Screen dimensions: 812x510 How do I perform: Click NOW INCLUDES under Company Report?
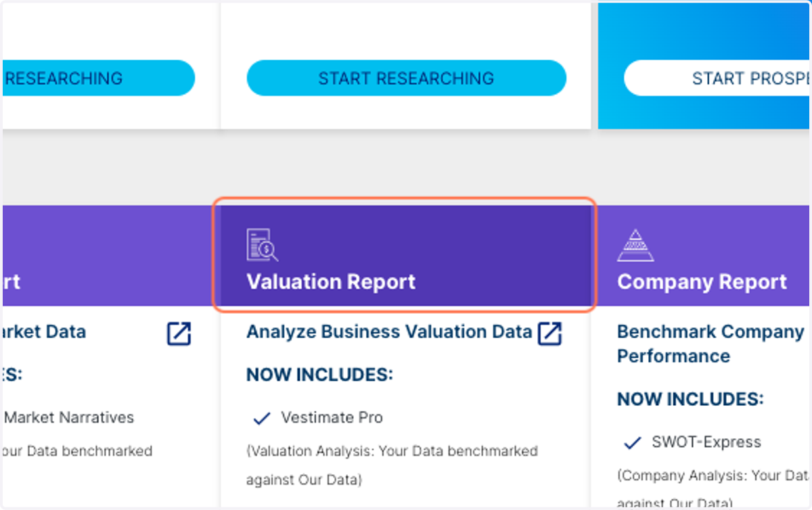point(690,398)
